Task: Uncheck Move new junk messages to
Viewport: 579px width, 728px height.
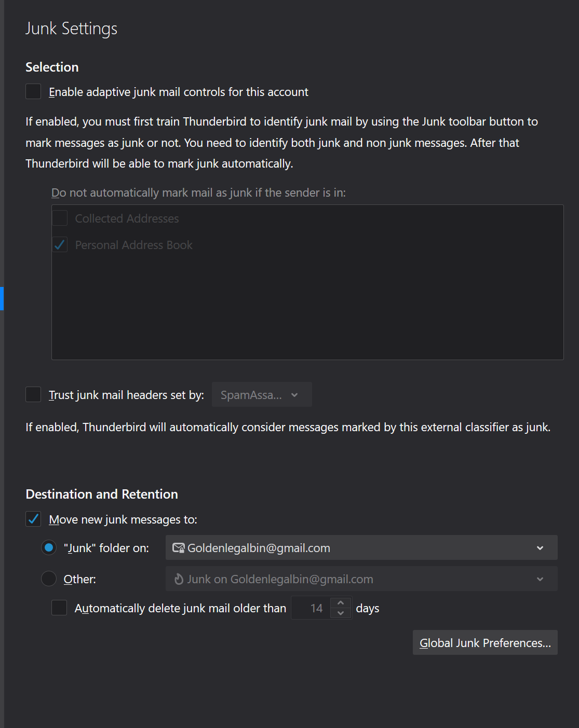Action: tap(34, 519)
